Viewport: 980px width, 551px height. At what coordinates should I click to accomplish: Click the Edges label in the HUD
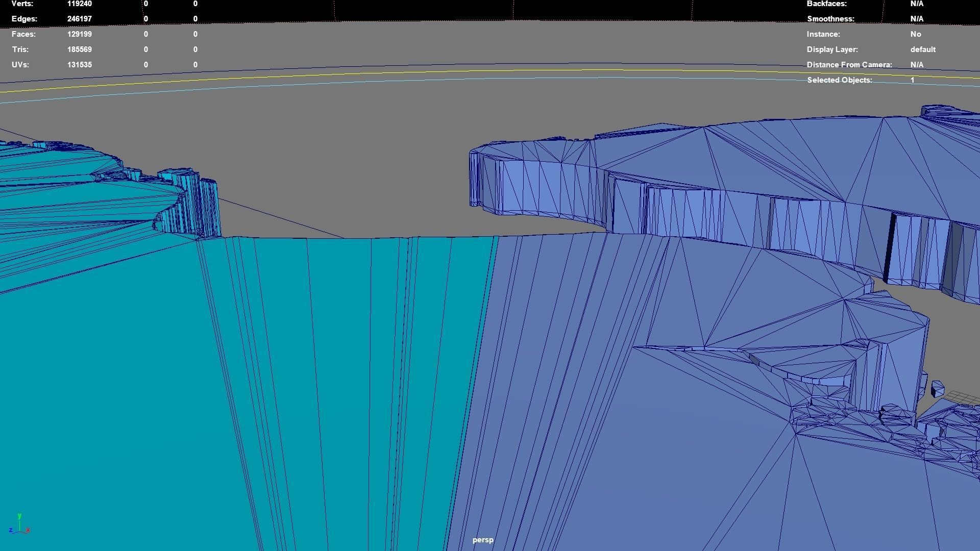[24, 19]
